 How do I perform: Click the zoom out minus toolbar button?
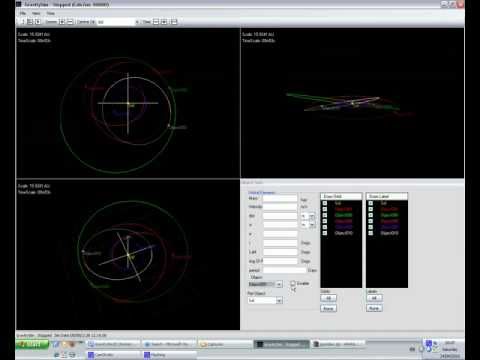point(70,22)
